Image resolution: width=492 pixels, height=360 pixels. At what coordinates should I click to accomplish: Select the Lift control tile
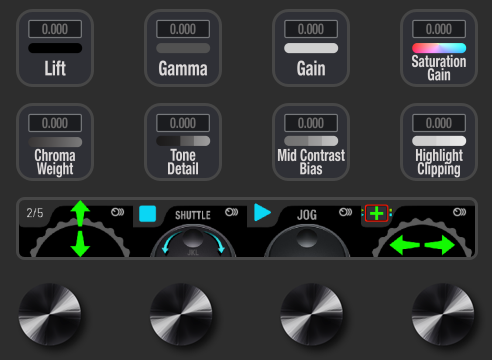point(55,48)
